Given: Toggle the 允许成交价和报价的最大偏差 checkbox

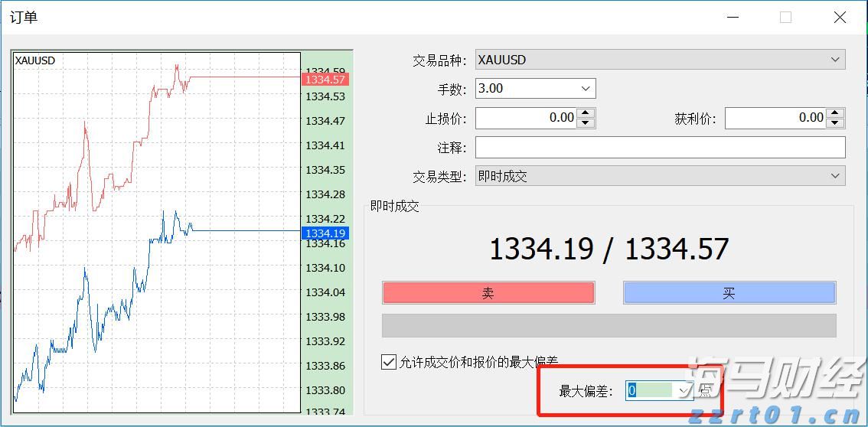Looking at the screenshot, I should click(389, 362).
